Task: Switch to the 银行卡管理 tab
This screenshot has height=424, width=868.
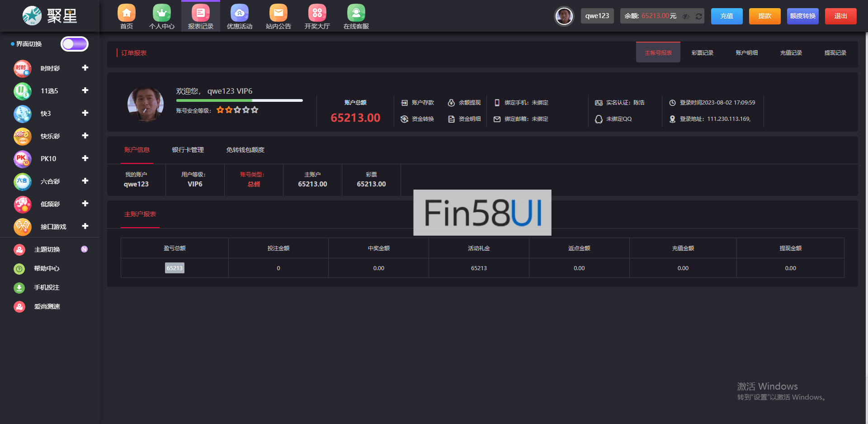Action: tap(188, 150)
